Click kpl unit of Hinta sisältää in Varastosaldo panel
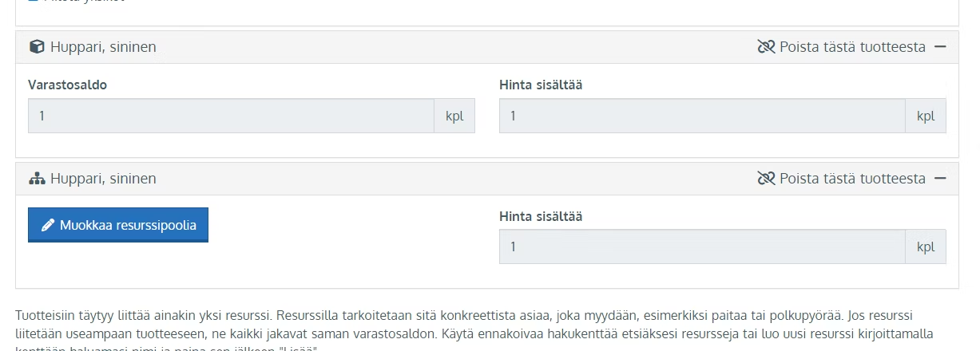 click(x=926, y=116)
